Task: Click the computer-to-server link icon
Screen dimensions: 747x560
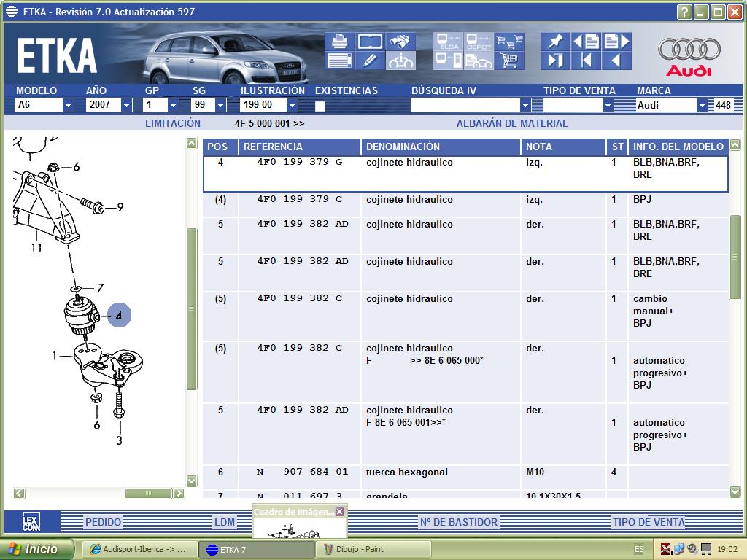Action: tap(449, 61)
